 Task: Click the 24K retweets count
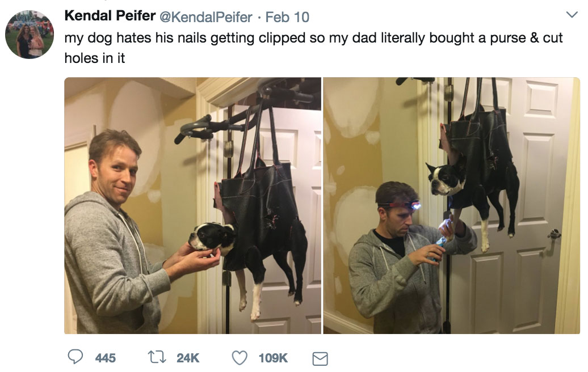click(188, 358)
